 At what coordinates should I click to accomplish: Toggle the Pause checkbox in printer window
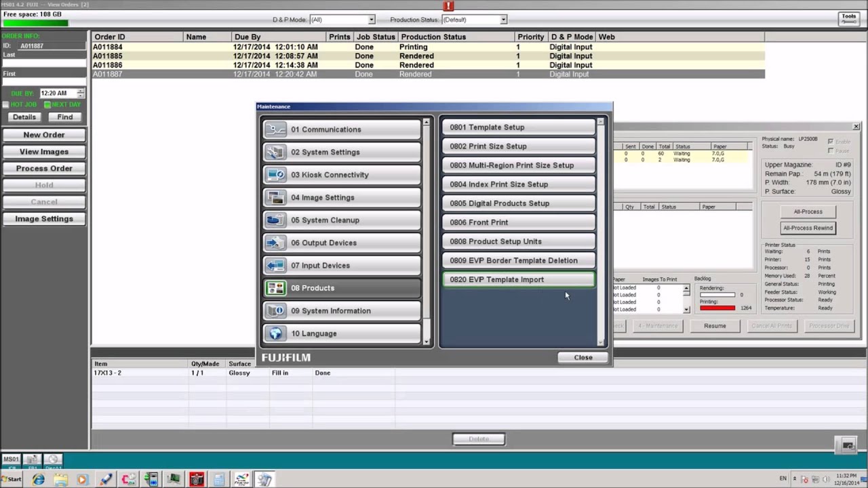831,150
